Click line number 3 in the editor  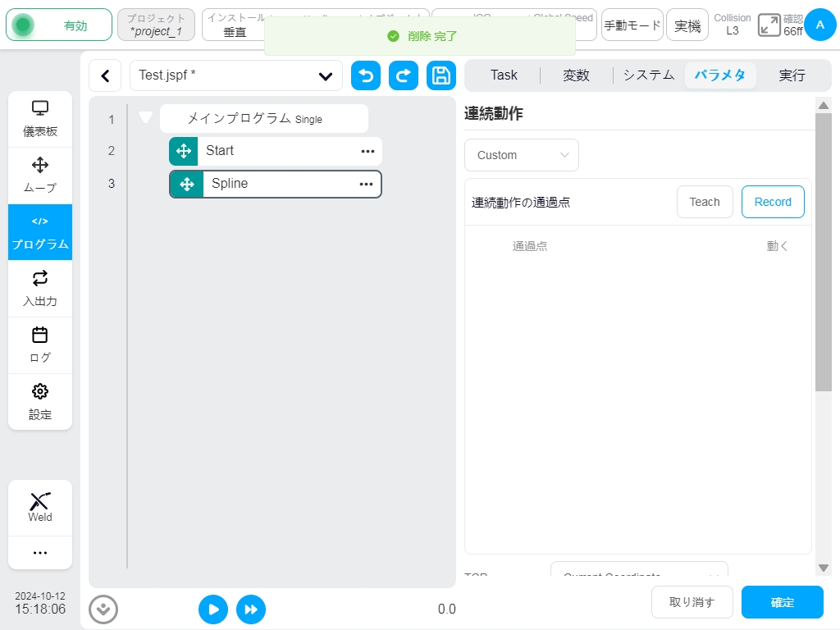(x=112, y=184)
